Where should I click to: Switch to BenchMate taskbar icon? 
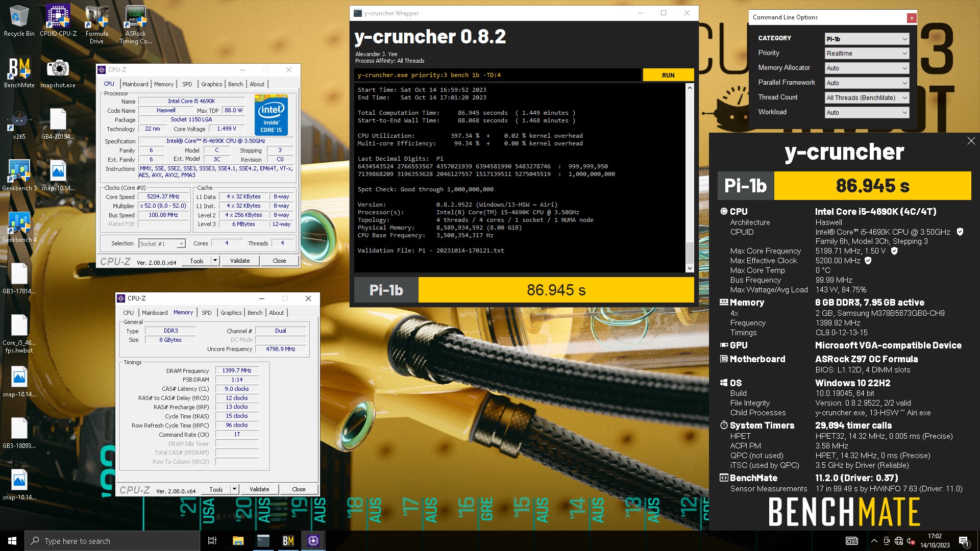[288, 541]
